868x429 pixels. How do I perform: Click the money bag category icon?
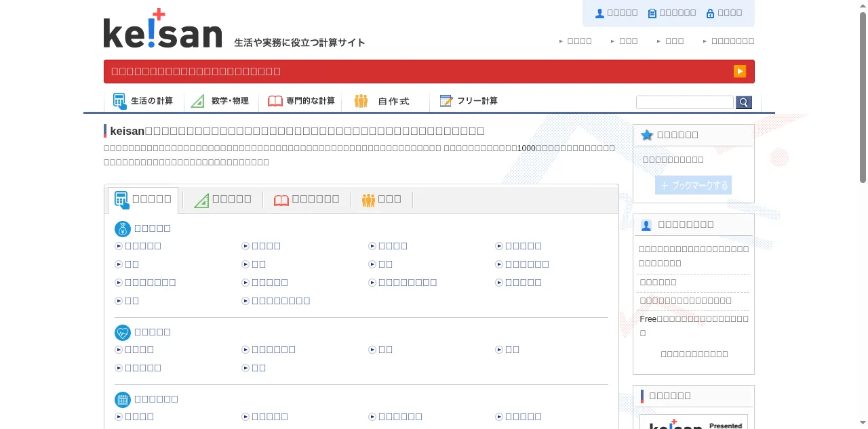tap(122, 228)
